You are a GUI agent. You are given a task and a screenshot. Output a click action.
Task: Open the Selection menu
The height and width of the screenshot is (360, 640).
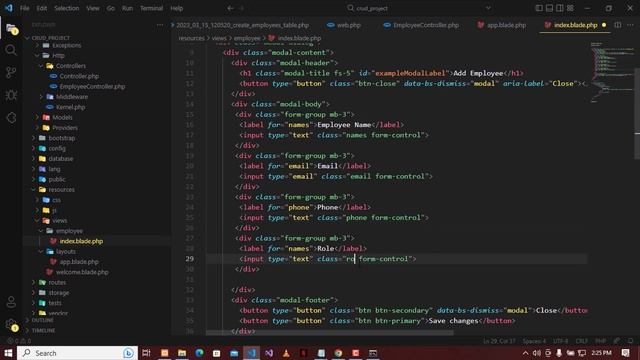click(x=66, y=8)
